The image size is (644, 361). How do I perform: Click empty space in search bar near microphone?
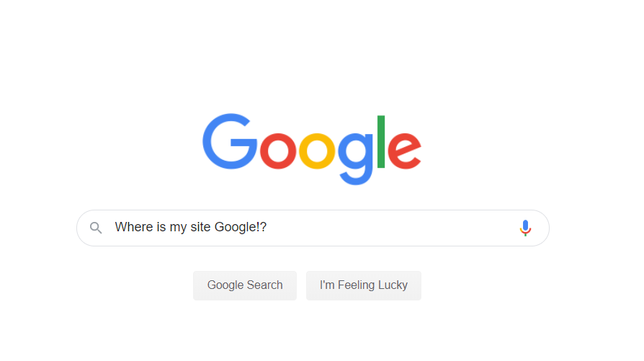(485, 228)
